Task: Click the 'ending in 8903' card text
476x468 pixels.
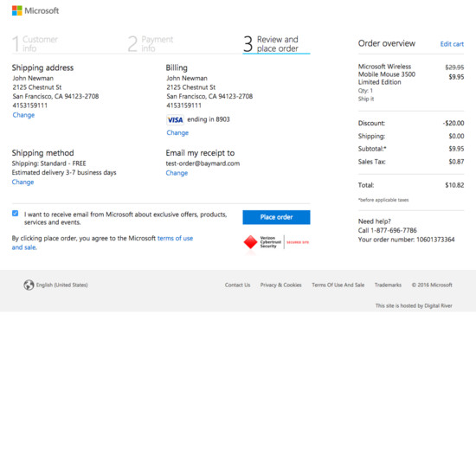Action: pos(209,119)
